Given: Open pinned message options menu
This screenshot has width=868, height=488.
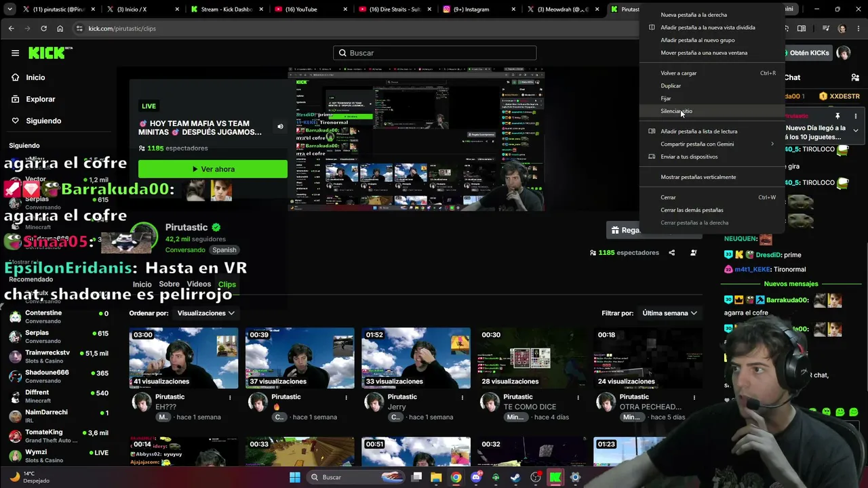Looking at the screenshot, I should pyautogui.click(x=856, y=117).
